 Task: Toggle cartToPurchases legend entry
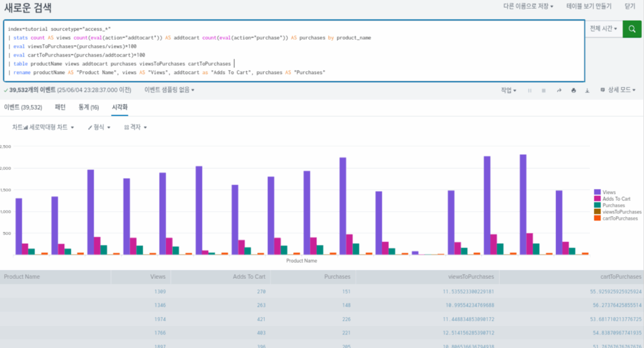point(616,219)
